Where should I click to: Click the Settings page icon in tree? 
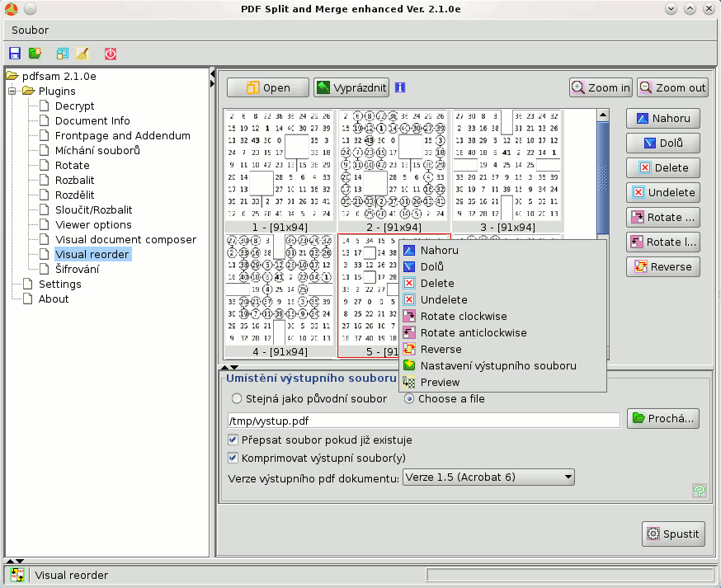[x=28, y=285]
